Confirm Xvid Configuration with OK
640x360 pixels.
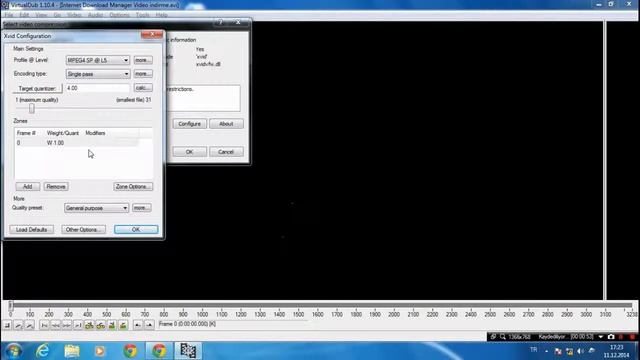[x=136, y=230]
